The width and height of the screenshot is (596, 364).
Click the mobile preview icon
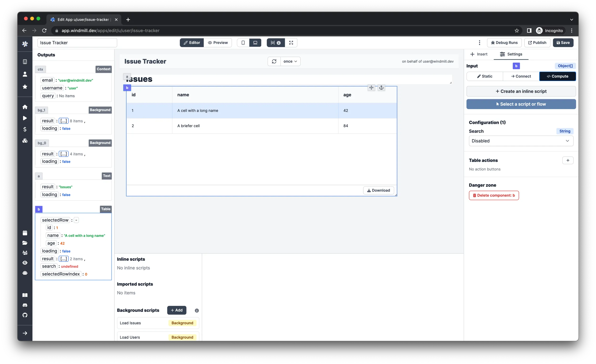coord(243,43)
